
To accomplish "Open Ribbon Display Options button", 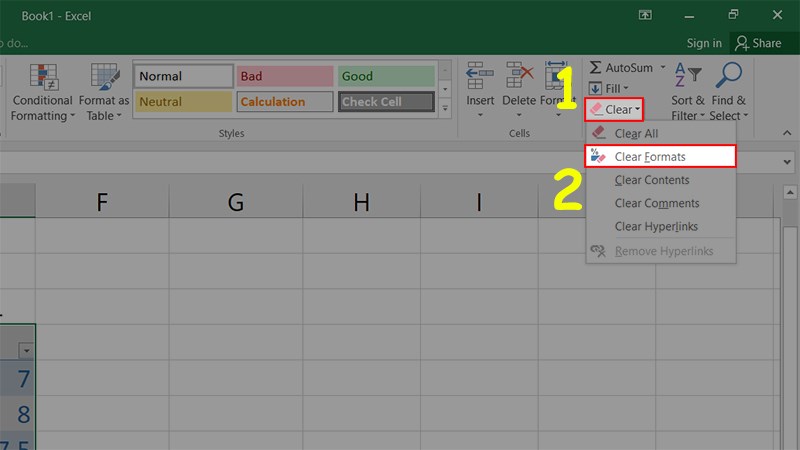I will click(x=644, y=15).
